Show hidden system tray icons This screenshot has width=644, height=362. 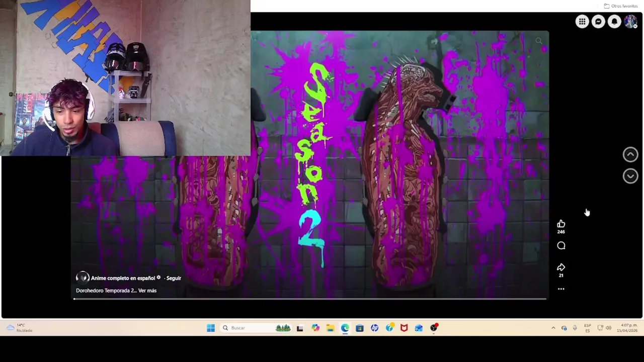click(x=553, y=328)
